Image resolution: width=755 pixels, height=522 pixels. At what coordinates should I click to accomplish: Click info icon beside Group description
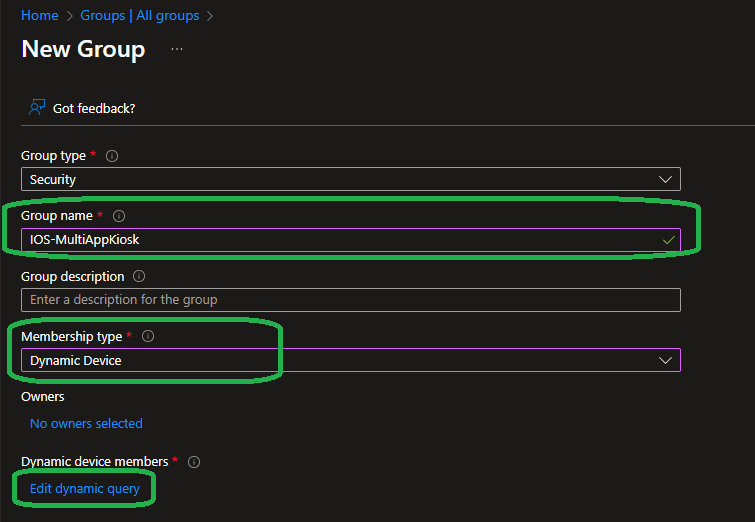pos(139,276)
